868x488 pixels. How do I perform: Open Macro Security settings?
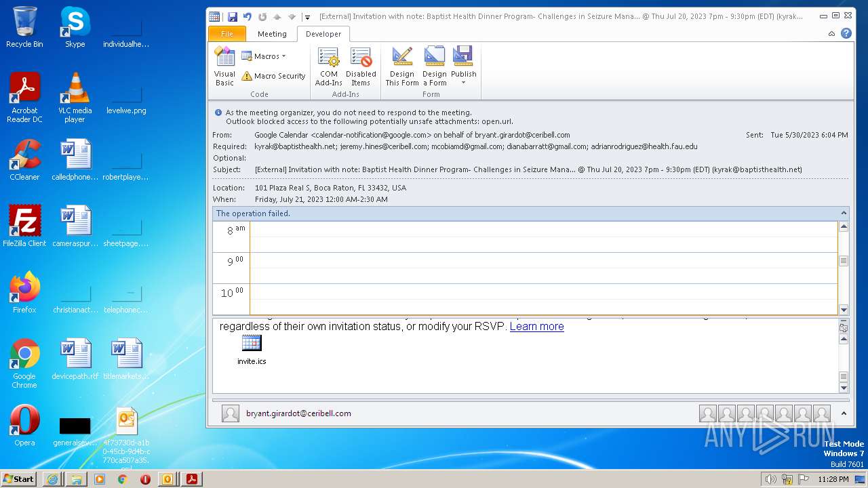pos(273,76)
